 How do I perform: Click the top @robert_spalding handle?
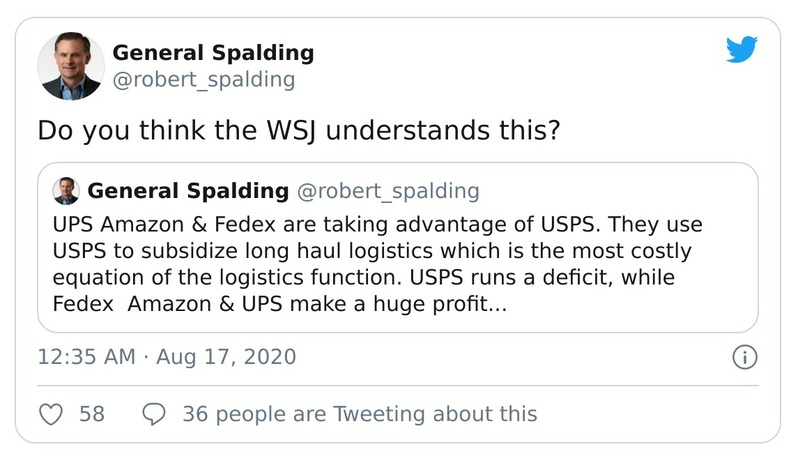click(203, 80)
